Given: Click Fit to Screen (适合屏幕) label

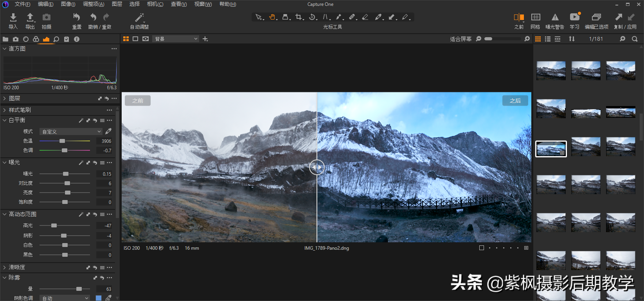Looking at the screenshot, I should pyautogui.click(x=461, y=39).
